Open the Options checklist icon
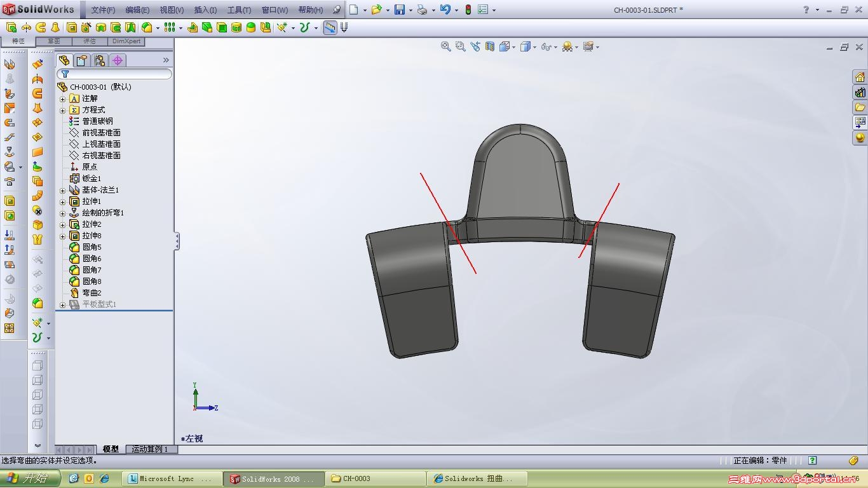 tap(483, 10)
